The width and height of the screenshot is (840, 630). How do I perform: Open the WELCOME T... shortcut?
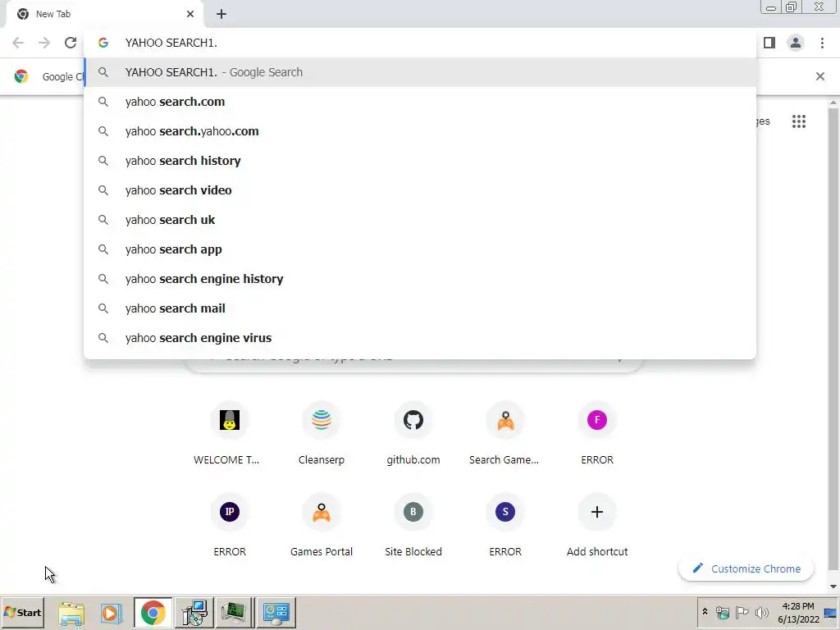tap(230, 434)
